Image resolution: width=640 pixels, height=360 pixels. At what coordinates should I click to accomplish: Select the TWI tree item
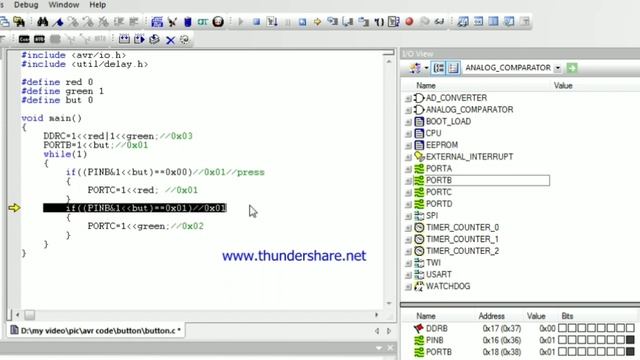[x=433, y=262]
